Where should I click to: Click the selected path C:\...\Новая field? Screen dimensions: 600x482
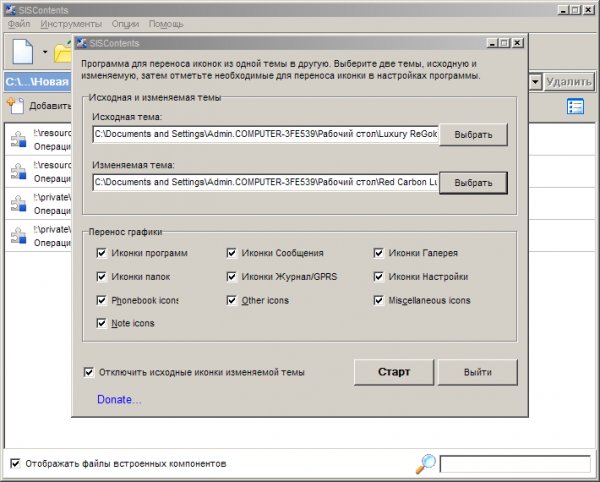(x=38, y=81)
